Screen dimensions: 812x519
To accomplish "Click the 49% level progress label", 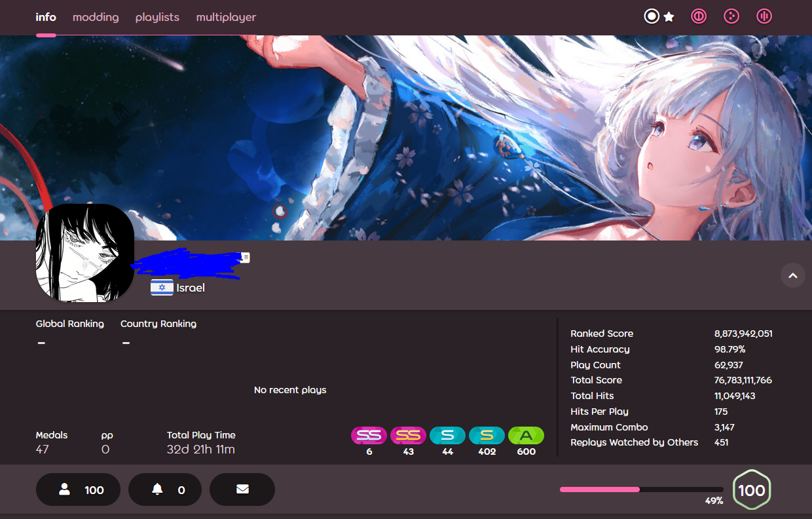I will (x=714, y=501).
